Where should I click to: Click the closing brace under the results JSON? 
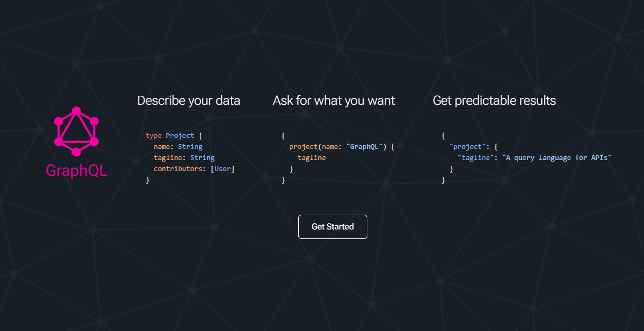pyautogui.click(x=444, y=179)
